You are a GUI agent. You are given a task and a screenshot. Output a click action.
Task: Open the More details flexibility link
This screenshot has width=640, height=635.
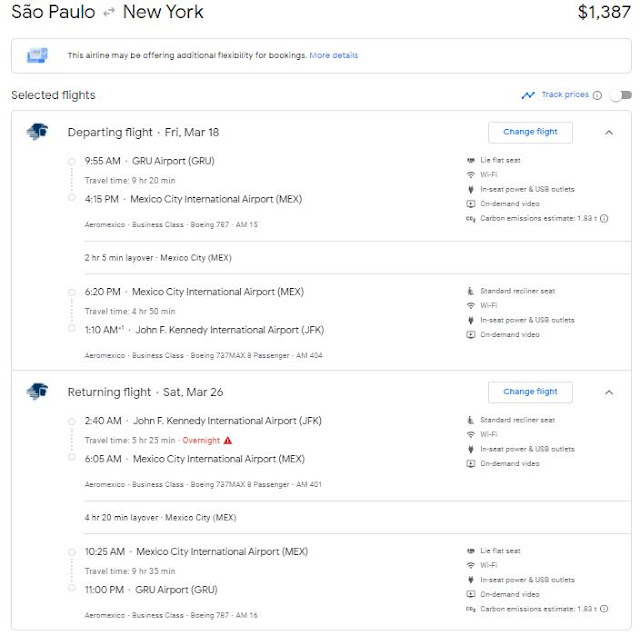tap(333, 55)
